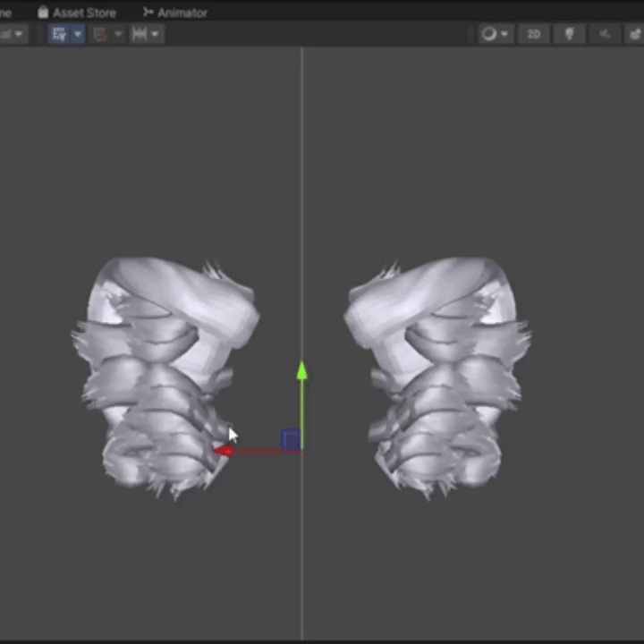Toggle scene audio speaker icon

605,34
